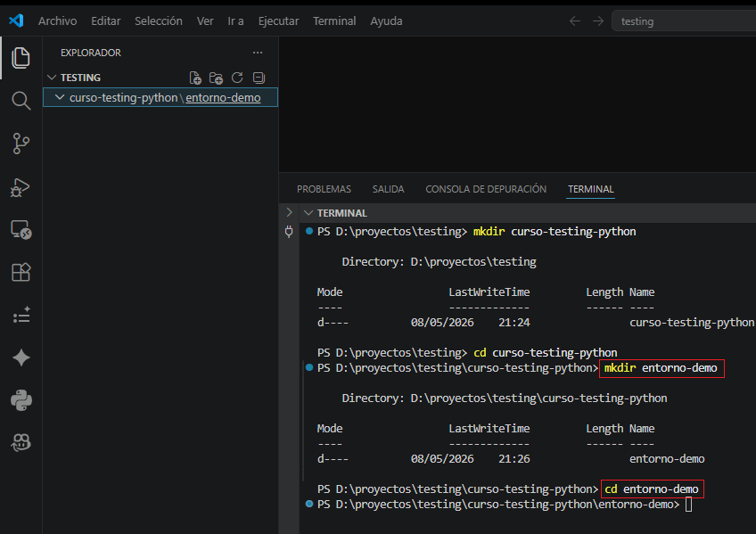The width and height of the screenshot is (756, 534).
Task: Open the Ayuda menu
Action: click(x=386, y=21)
